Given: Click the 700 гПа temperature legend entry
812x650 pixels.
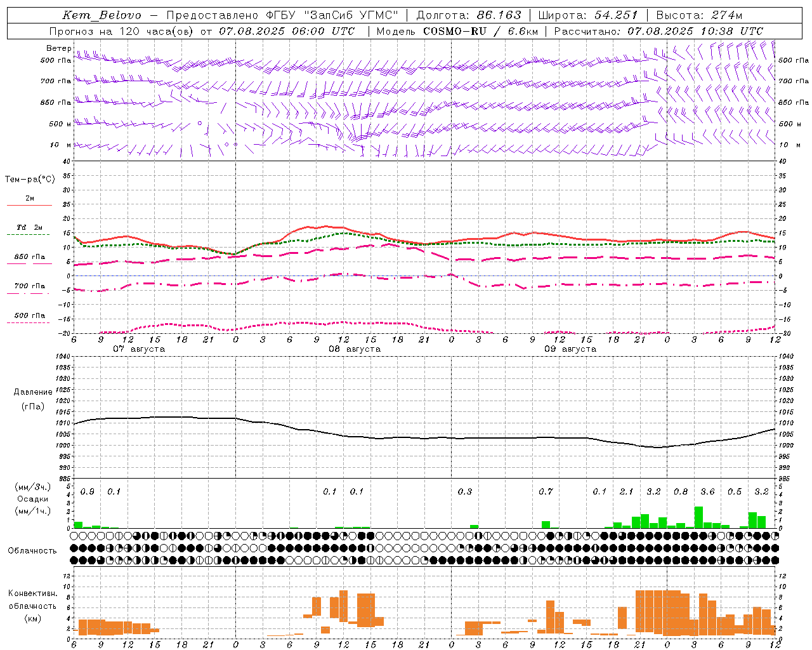Looking at the screenshot, I should pyautogui.click(x=29, y=286).
